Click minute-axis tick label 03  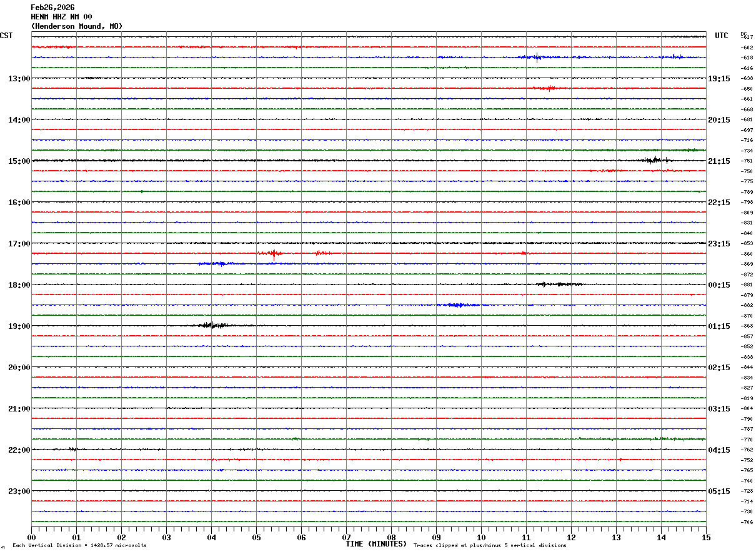[166, 537]
